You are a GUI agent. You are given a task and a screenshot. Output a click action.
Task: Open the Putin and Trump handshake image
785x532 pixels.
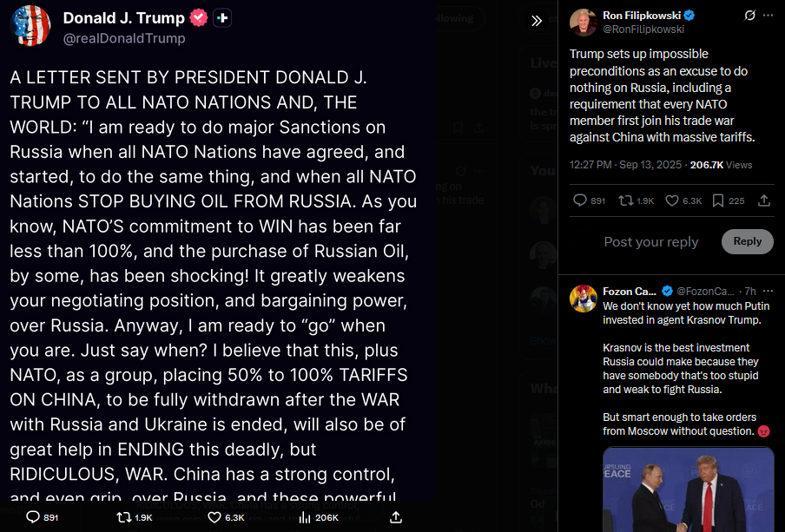coord(689,489)
